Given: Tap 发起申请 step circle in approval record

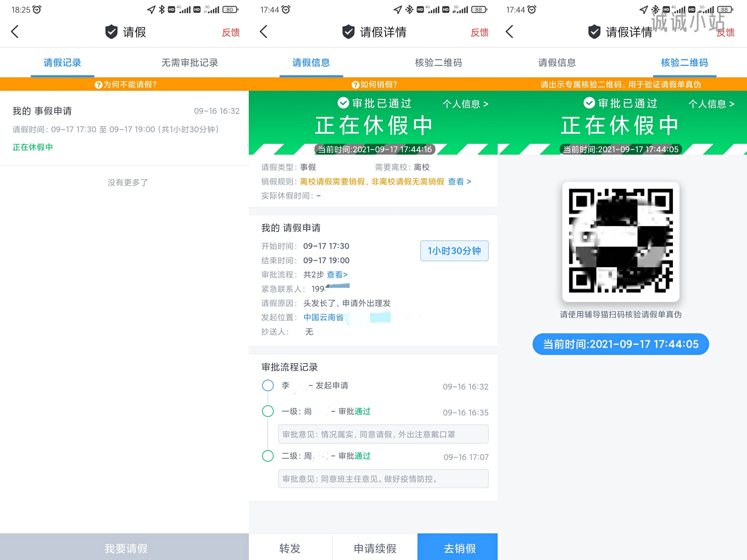Looking at the screenshot, I should pyautogui.click(x=268, y=385).
